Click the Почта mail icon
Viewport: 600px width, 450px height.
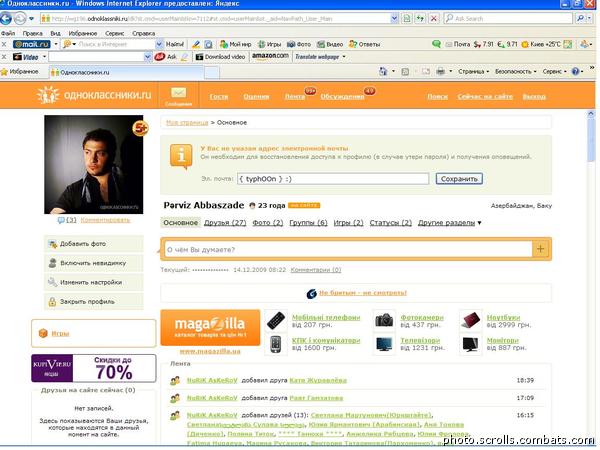click(x=458, y=44)
